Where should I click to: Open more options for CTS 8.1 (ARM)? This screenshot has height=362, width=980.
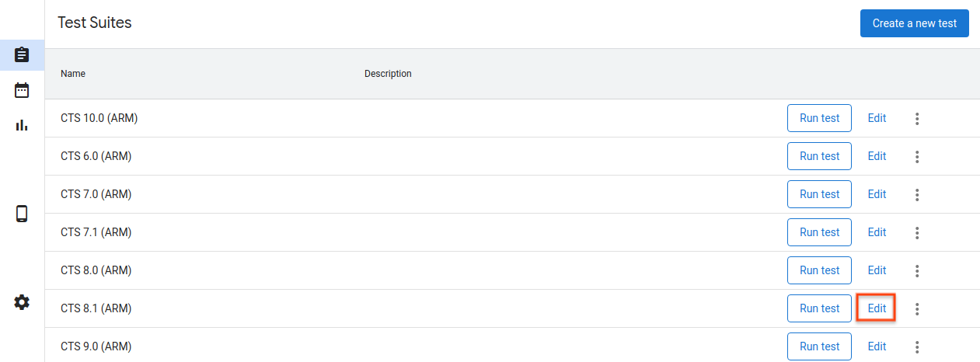(917, 309)
